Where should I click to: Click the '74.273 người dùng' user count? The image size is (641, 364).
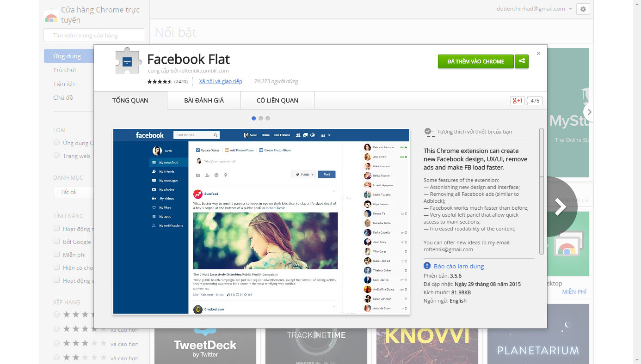[x=276, y=81]
